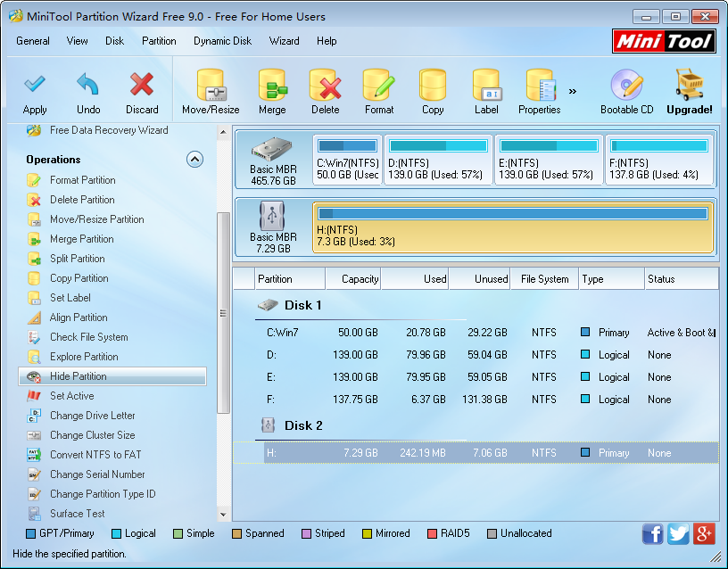
Task: Expand hidden toolbar items with chevron
Action: [x=573, y=92]
